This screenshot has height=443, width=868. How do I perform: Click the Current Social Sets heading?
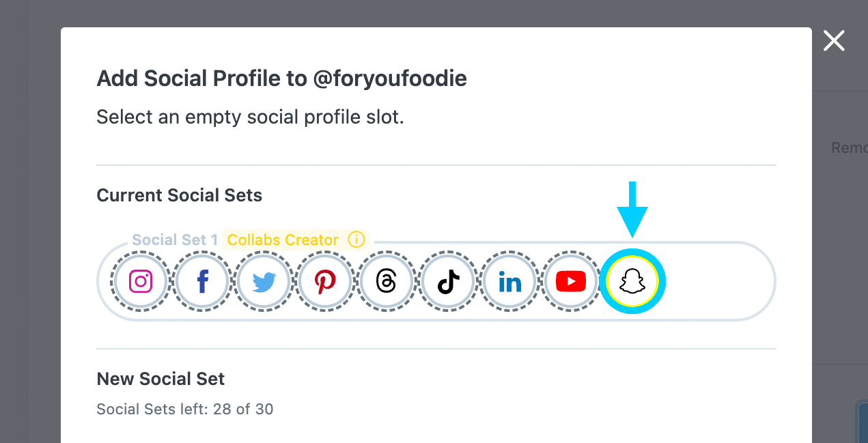(180, 195)
